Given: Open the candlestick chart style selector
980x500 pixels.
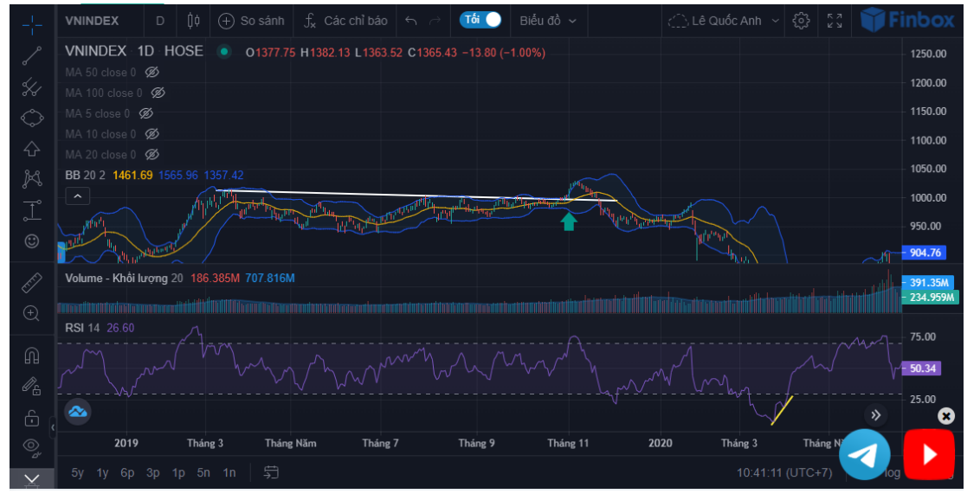Looking at the screenshot, I should click(x=193, y=21).
